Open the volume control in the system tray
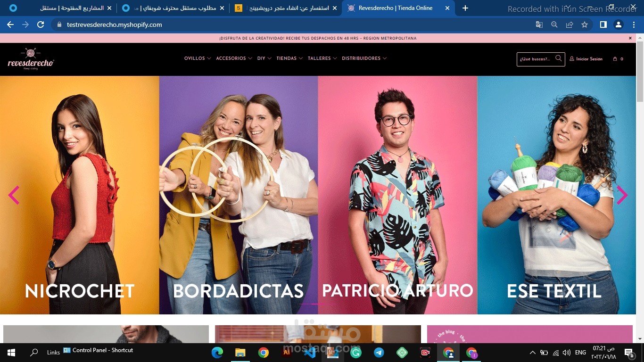 click(x=567, y=353)
